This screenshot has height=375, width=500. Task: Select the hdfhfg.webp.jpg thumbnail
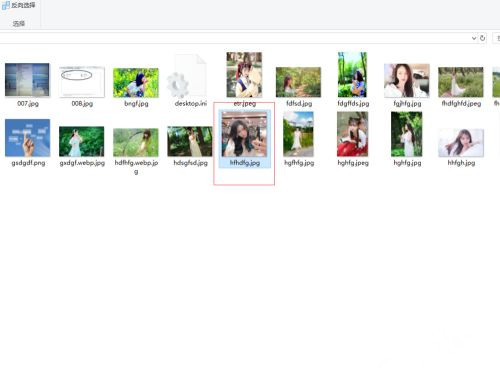pyautogui.click(x=136, y=142)
